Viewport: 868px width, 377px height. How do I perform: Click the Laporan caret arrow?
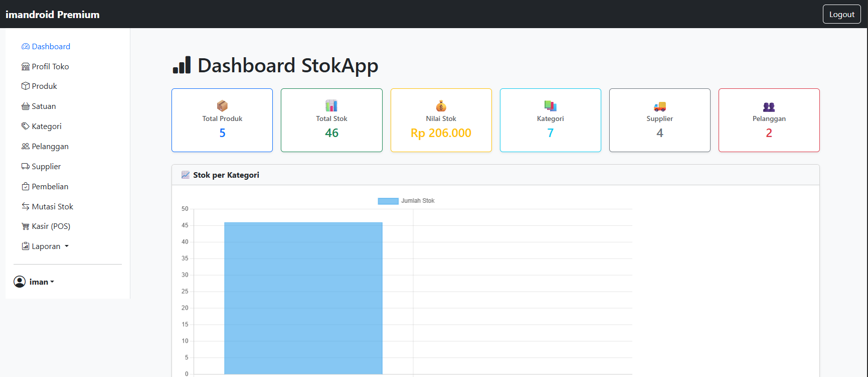67,246
